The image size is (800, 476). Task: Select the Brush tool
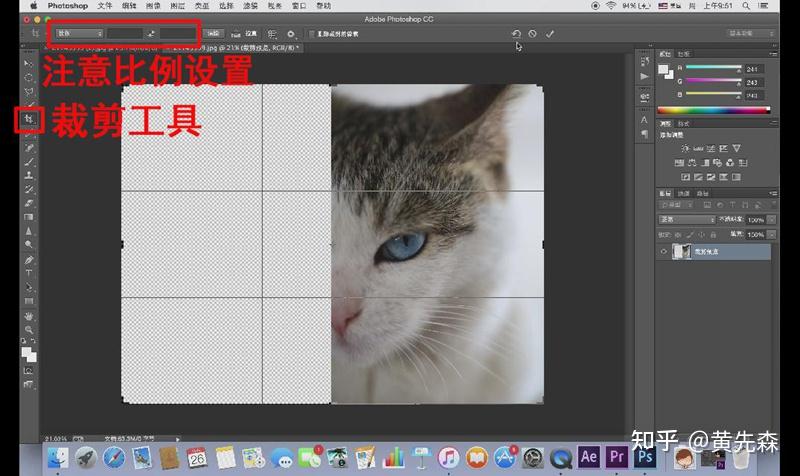29,162
